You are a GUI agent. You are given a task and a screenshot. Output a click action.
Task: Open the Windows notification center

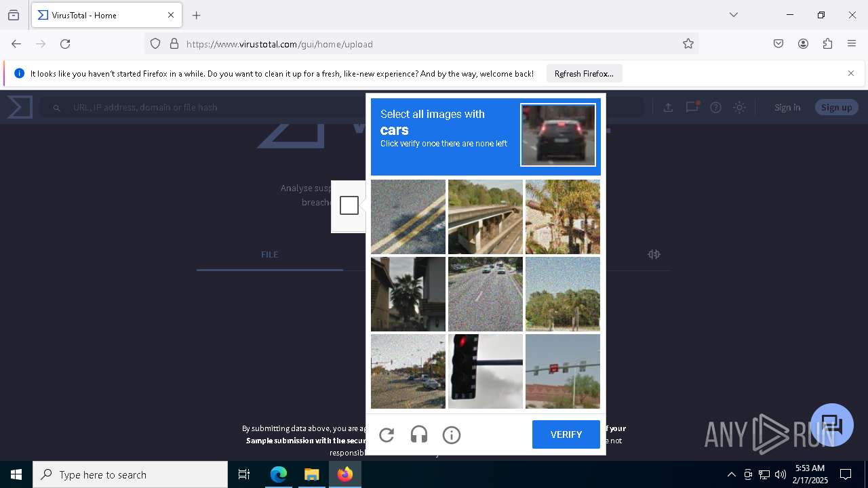tap(846, 474)
